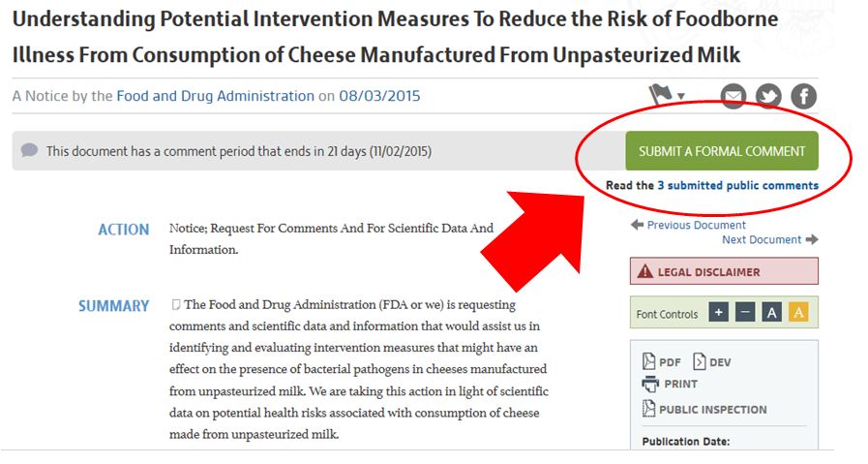
Task: Open the PDF version
Action: 662,361
